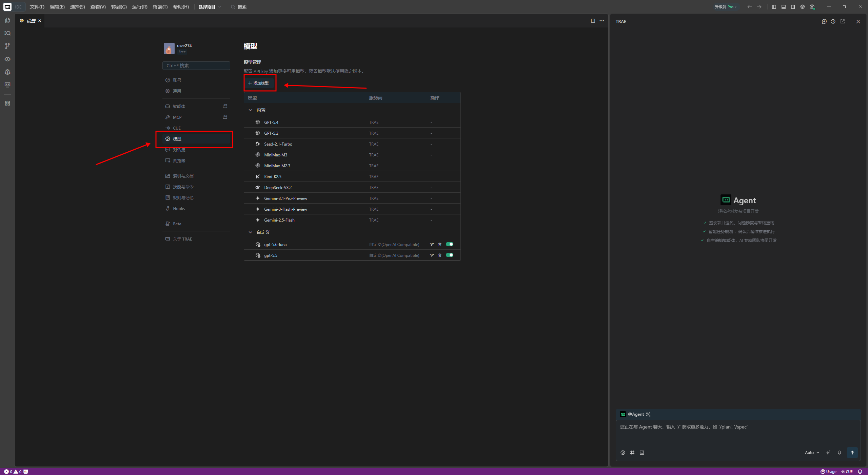Open the 查看(V) menu

[x=98, y=7]
